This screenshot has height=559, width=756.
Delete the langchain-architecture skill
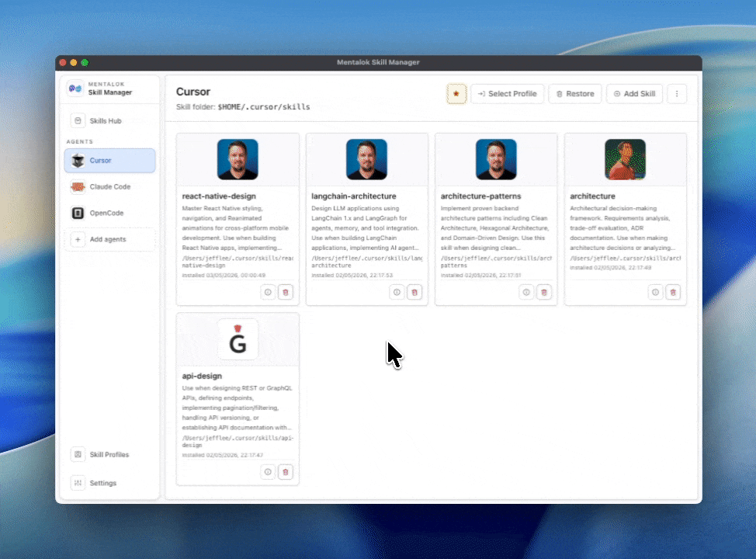pos(414,292)
